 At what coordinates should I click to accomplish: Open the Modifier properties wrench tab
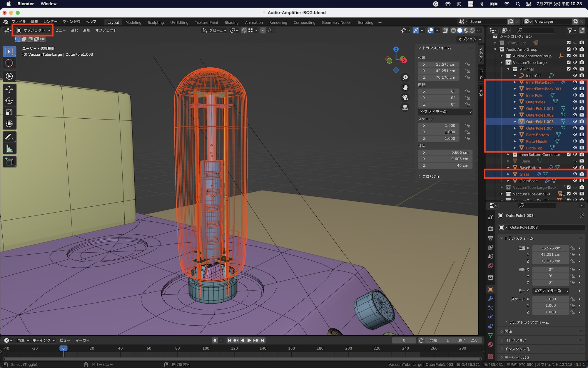point(490,299)
